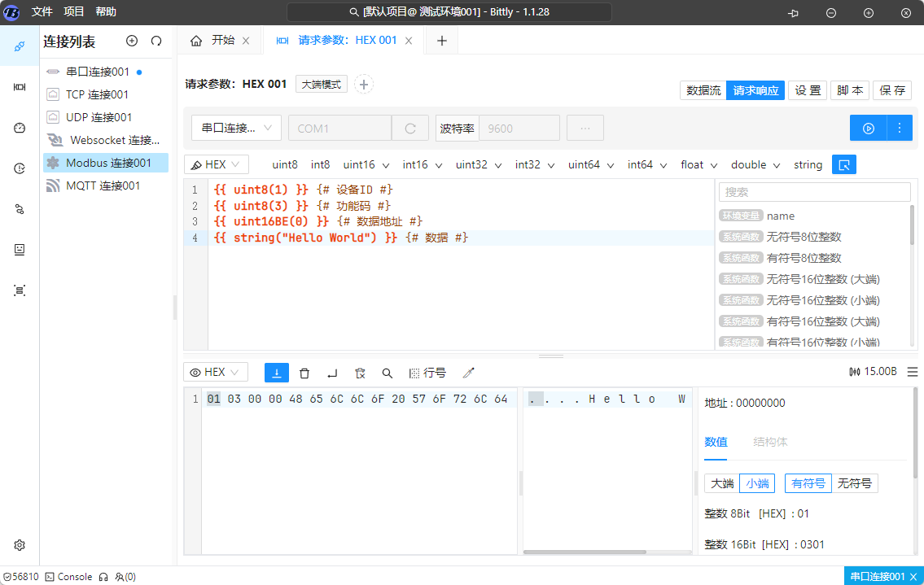Select 无符号 unsigned number display
924x585 pixels.
[854, 482]
